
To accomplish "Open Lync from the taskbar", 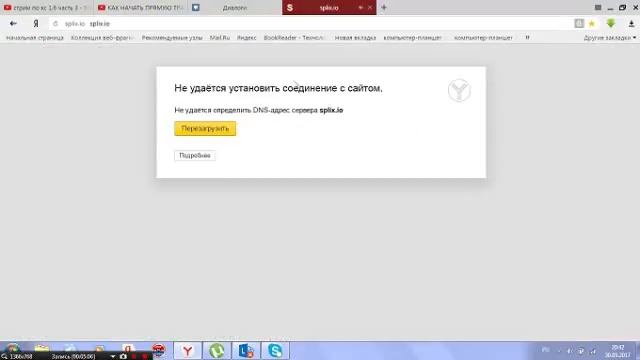I will 246,351.
